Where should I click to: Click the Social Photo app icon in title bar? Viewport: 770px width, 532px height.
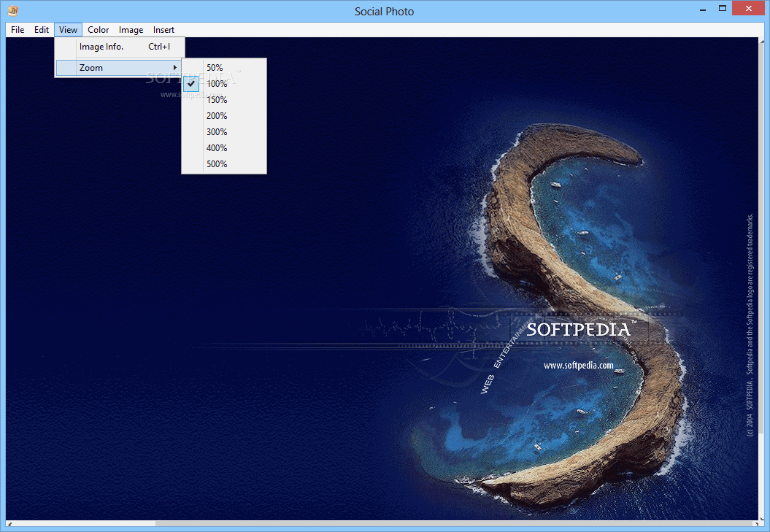12,10
